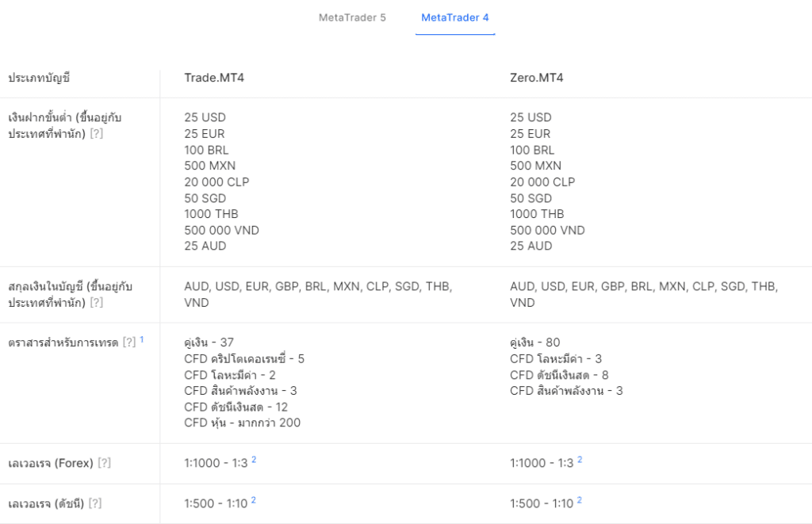
Task: Open the index leverage [?] help icon
Action: tap(95, 503)
